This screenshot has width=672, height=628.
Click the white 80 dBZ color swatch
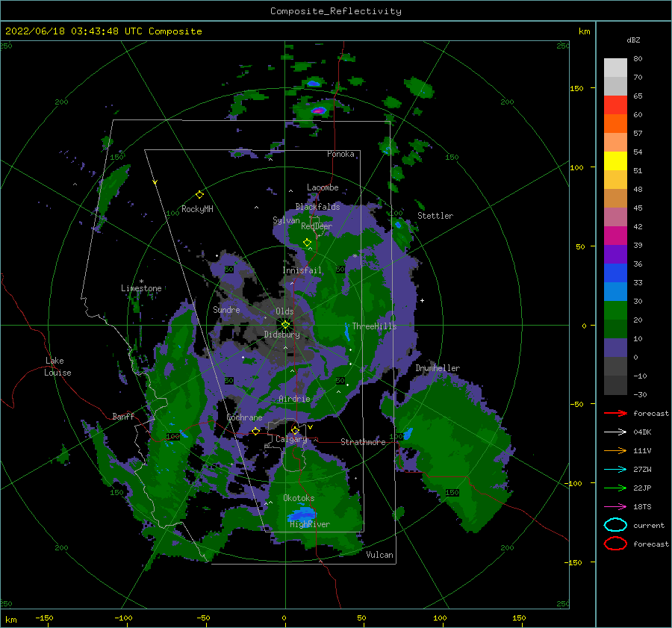pyautogui.click(x=615, y=68)
